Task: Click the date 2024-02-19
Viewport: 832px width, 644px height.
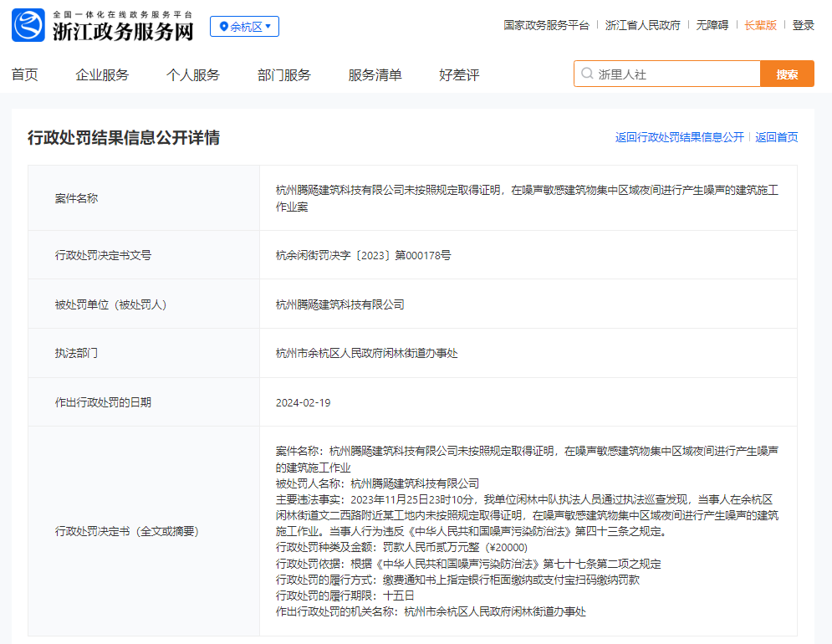Action: click(303, 403)
